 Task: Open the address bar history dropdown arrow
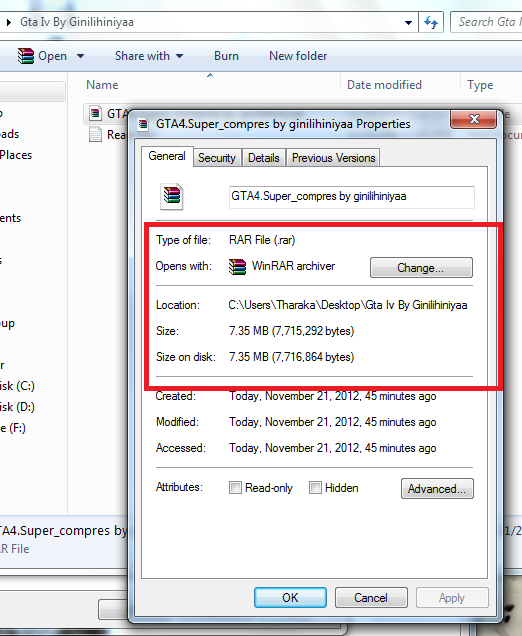pos(408,22)
